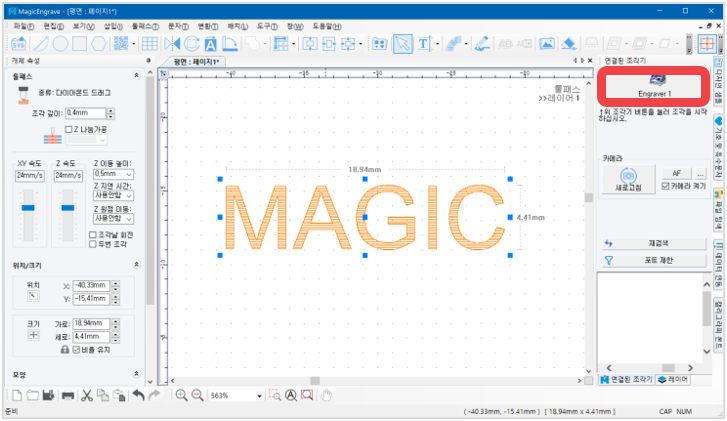Image resolution: width=727 pixels, height=421 pixels.
Task: Click the Insert image icon
Action: 547,44
